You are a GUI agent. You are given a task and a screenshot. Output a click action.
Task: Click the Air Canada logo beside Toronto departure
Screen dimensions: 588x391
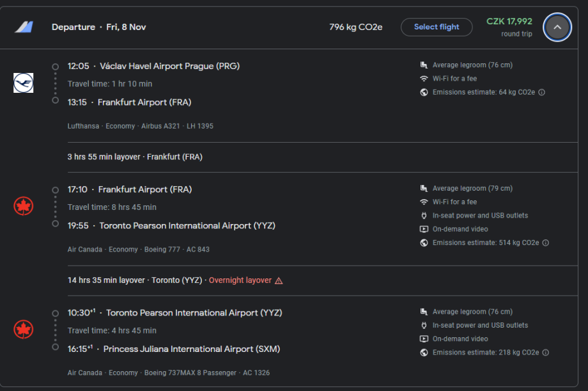pos(24,330)
